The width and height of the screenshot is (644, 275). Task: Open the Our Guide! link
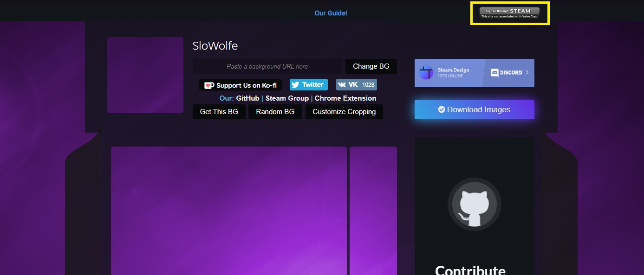click(x=331, y=13)
